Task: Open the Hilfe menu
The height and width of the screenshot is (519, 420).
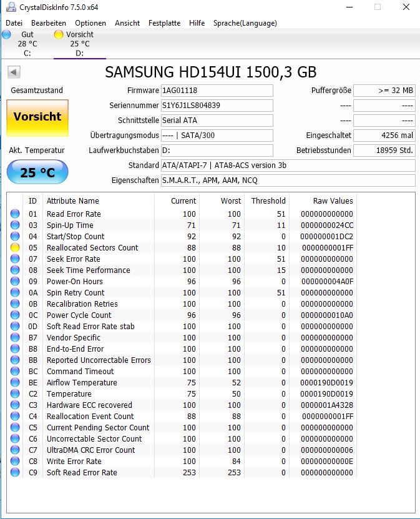Action: (x=197, y=23)
